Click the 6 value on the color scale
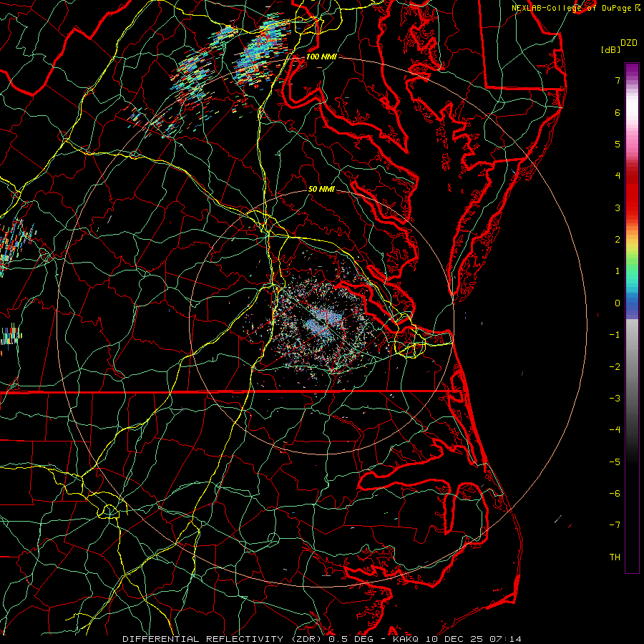Screen dimensions: 644x644 pyautogui.click(x=618, y=112)
